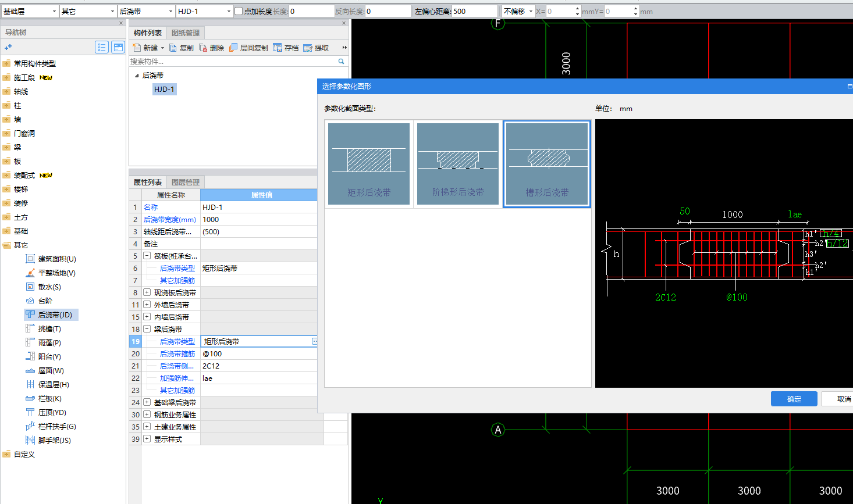Click the 确定 button in the dialog

[794, 399]
